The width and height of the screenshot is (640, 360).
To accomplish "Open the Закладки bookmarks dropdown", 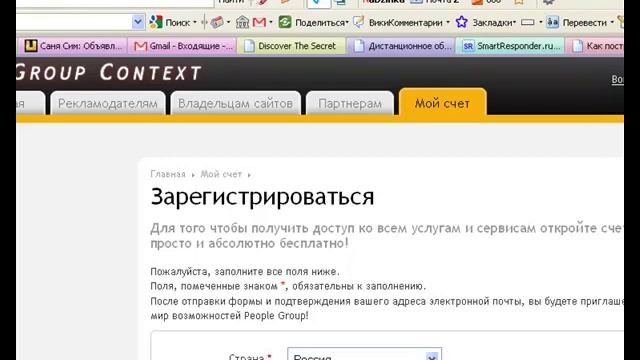I will (x=514, y=22).
